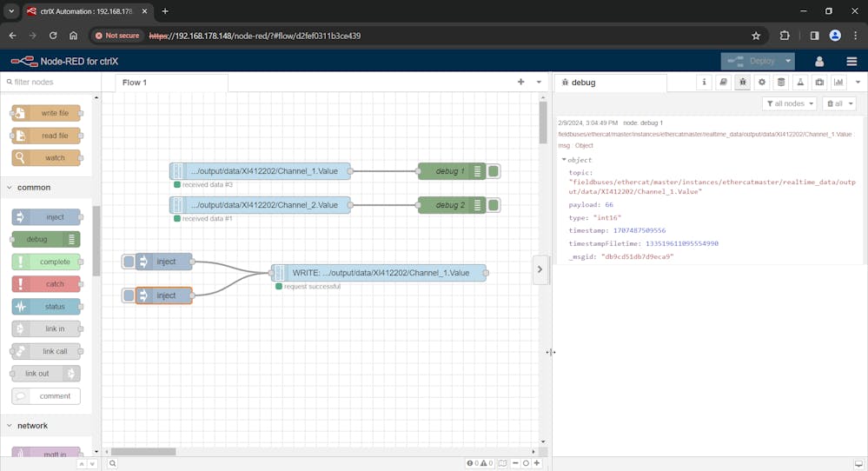Open the help book sidebar icon
Viewport: 868px width, 471px height.
point(723,83)
